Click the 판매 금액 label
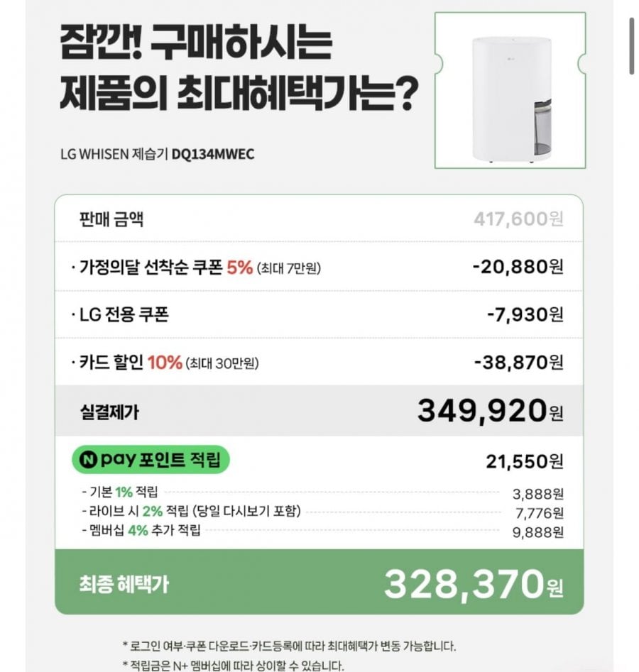639x672 pixels. click(111, 218)
